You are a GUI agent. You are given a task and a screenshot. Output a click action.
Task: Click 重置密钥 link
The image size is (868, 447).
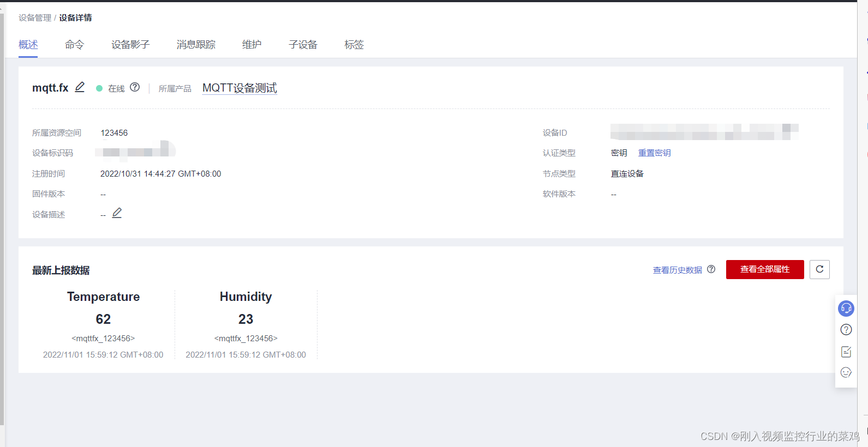(x=655, y=153)
